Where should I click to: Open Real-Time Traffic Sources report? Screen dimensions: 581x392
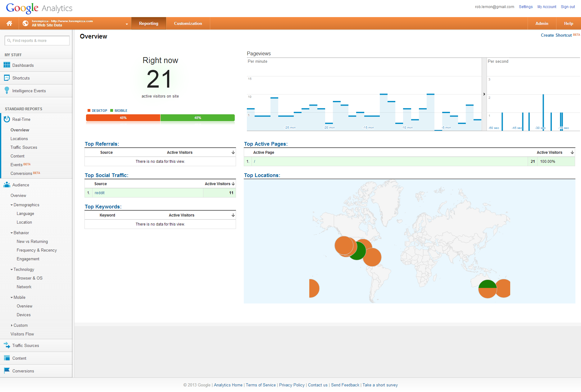pyautogui.click(x=24, y=148)
